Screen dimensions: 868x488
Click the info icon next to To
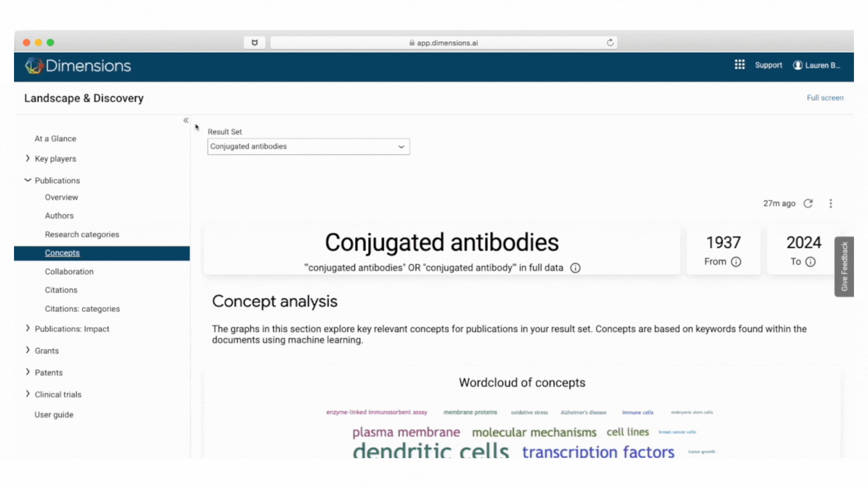pyautogui.click(x=810, y=262)
